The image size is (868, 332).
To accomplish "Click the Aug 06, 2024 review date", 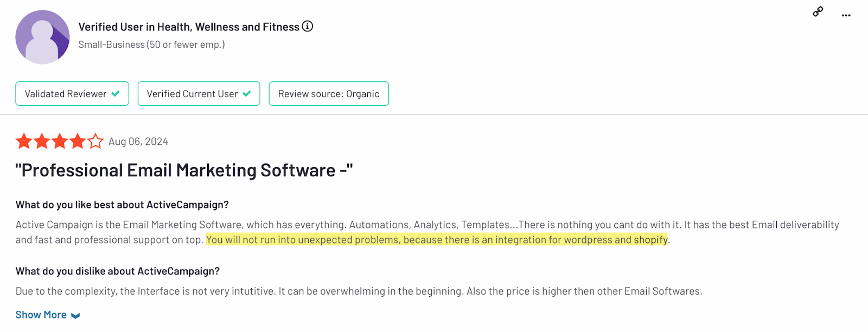I will [138, 142].
